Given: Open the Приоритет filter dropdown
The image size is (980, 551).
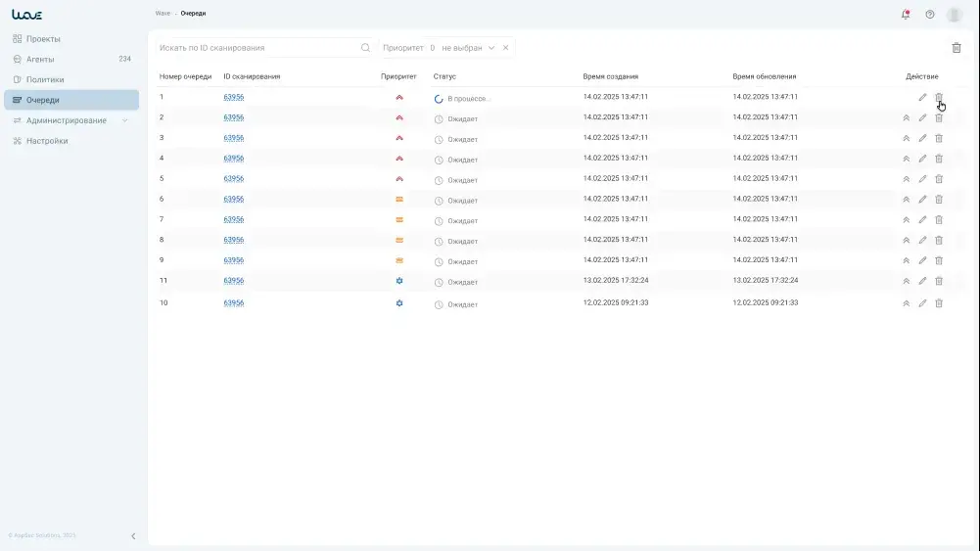Looking at the screenshot, I should coord(446,48).
